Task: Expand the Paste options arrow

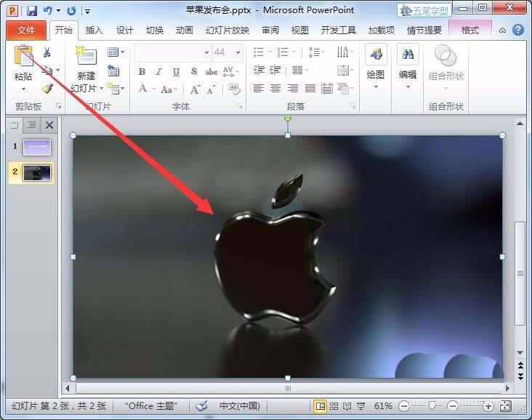Action: (23, 89)
